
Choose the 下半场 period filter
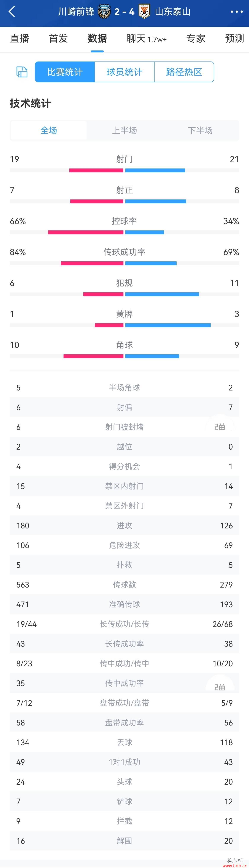coord(200,130)
